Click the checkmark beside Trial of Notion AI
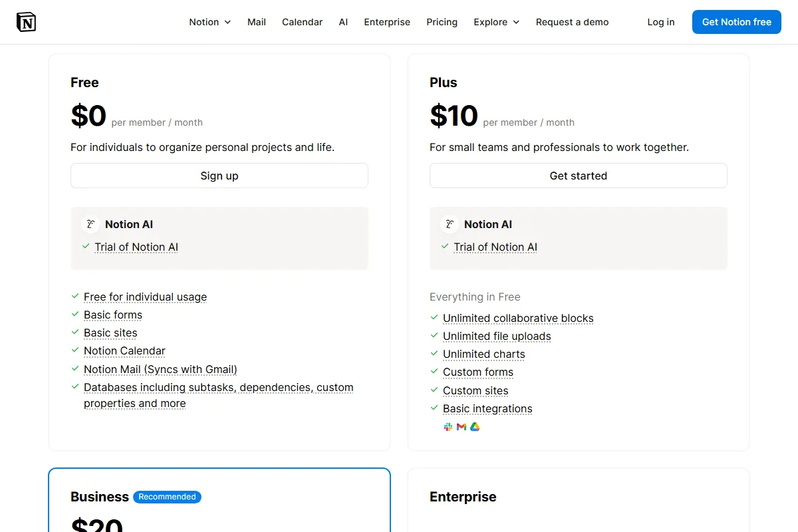The image size is (798, 532). (86, 246)
